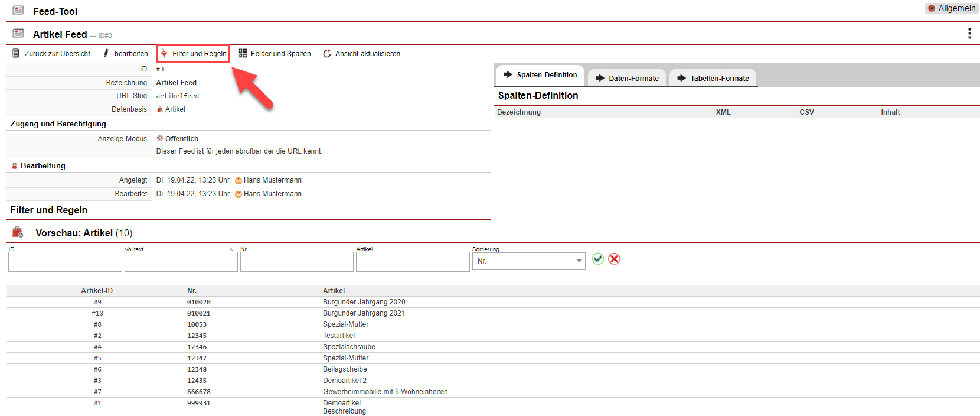Click the Feed-Tool header icon
980x416 pixels.
click(x=18, y=11)
